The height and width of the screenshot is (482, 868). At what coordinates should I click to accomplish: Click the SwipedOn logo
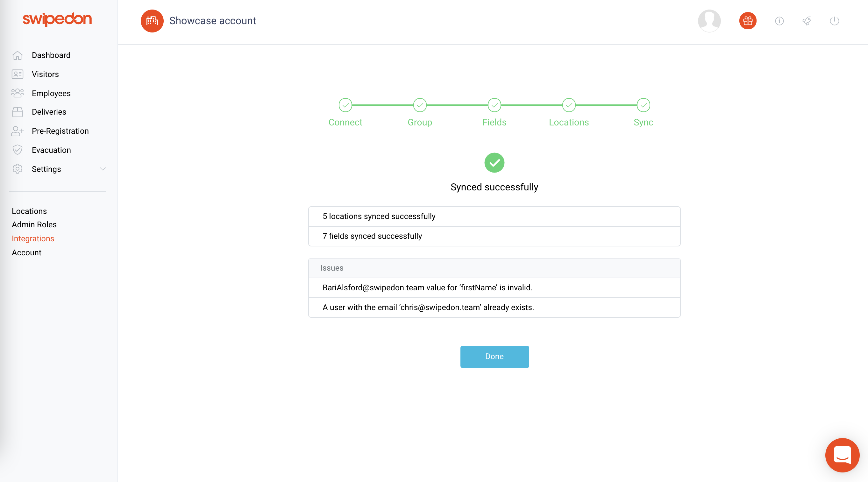[x=57, y=19]
